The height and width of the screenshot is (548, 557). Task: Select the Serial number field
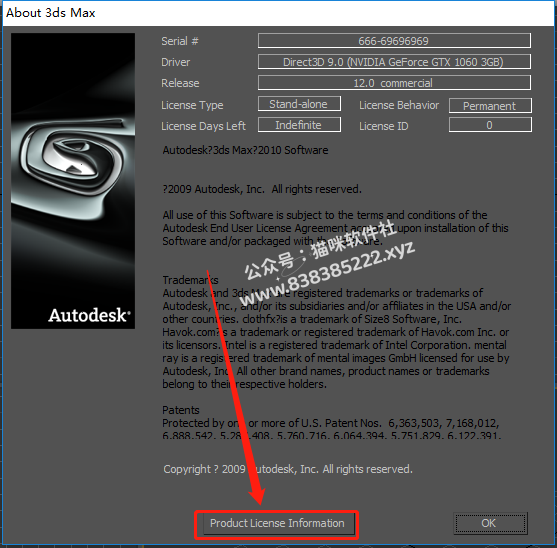point(394,41)
